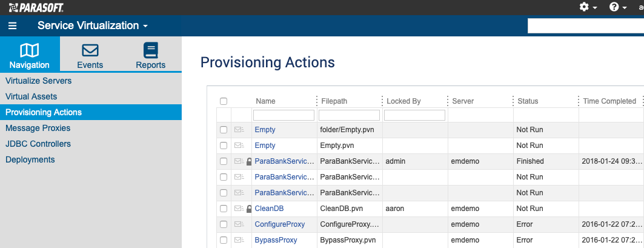Open the Empty link with Empty.pvn path

[265, 146]
